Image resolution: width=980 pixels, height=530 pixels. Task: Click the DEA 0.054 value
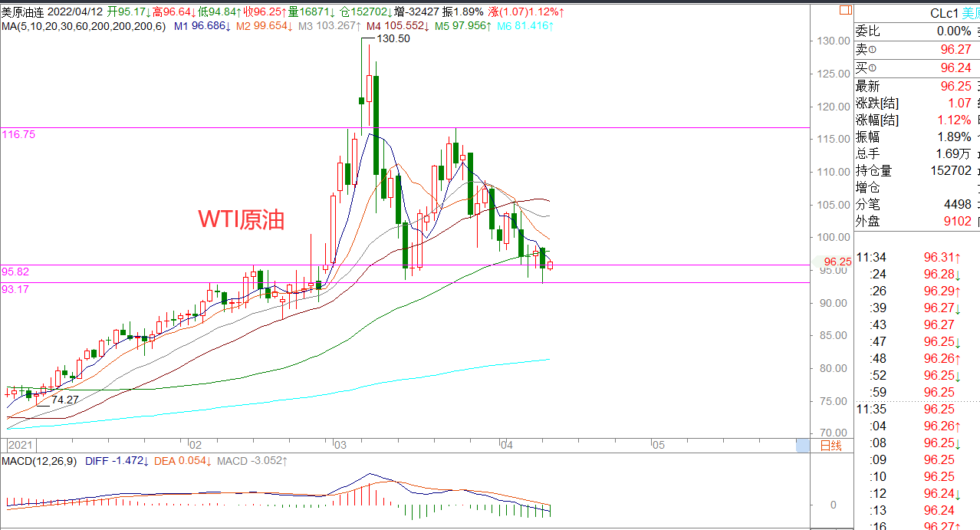point(183,460)
